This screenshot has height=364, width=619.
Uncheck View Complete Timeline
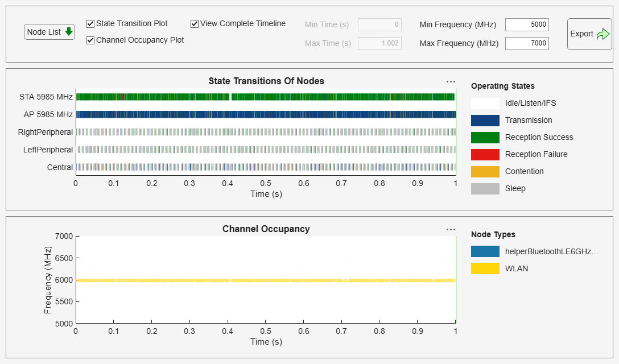[194, 24]
